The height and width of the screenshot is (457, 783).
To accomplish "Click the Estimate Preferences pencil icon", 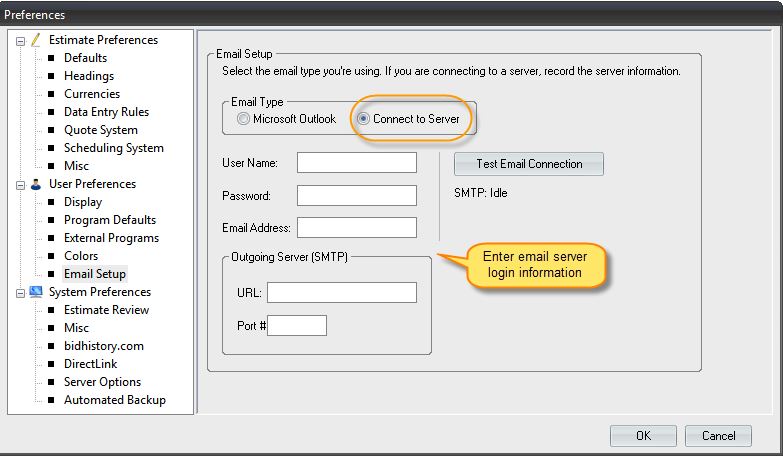I will pos(36,40).
